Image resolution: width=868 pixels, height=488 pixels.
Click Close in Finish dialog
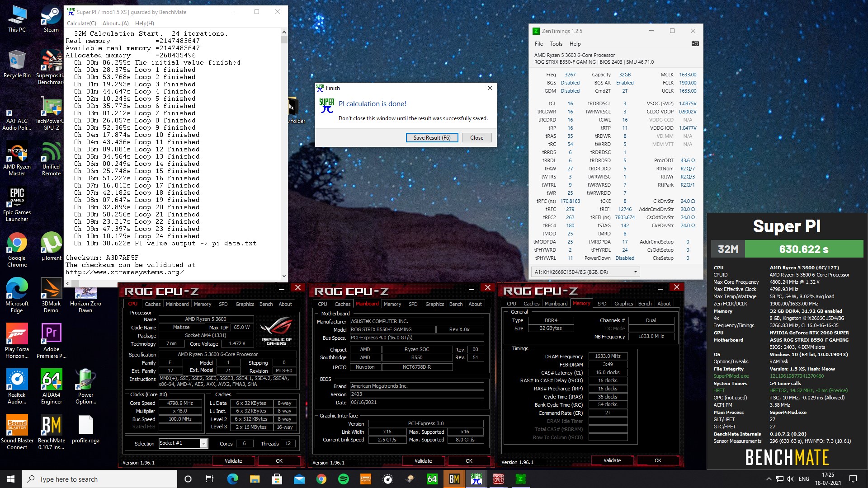click(476, 138)
